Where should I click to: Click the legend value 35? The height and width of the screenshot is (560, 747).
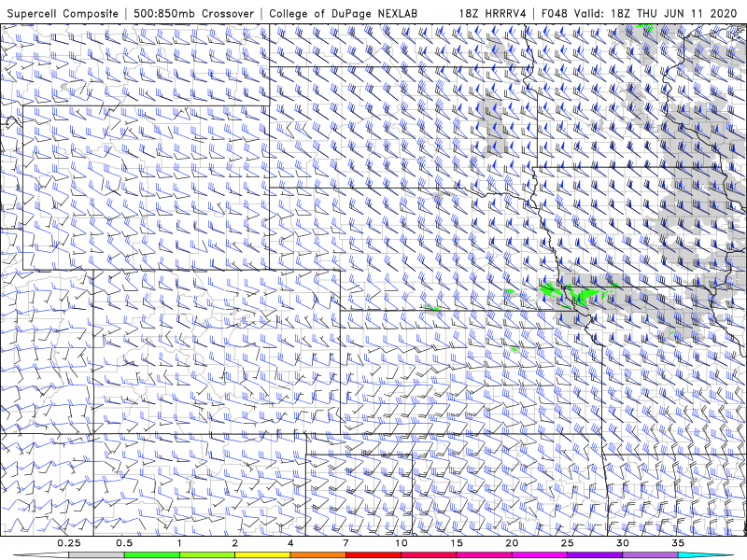coord(678,543)
